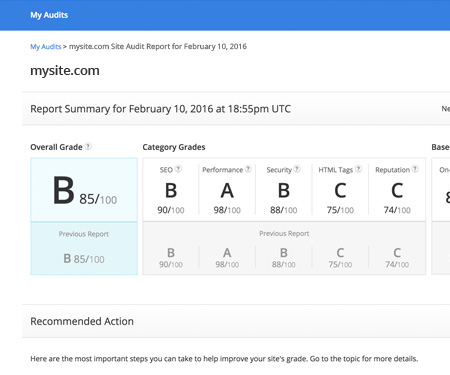Image resolution: width=450 pixels, height=375 pixels.
Task: Click the Performance help question icon
Action: 248,169
